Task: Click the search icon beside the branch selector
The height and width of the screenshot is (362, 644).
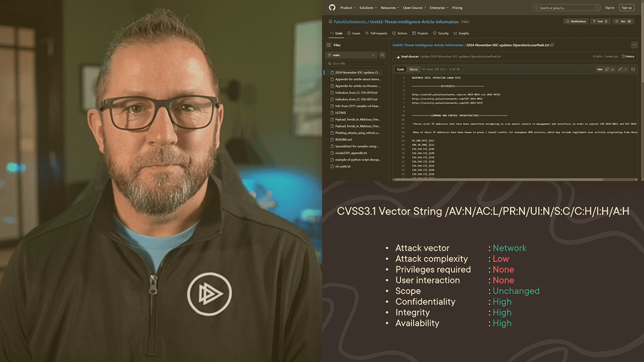Action: 382,55
